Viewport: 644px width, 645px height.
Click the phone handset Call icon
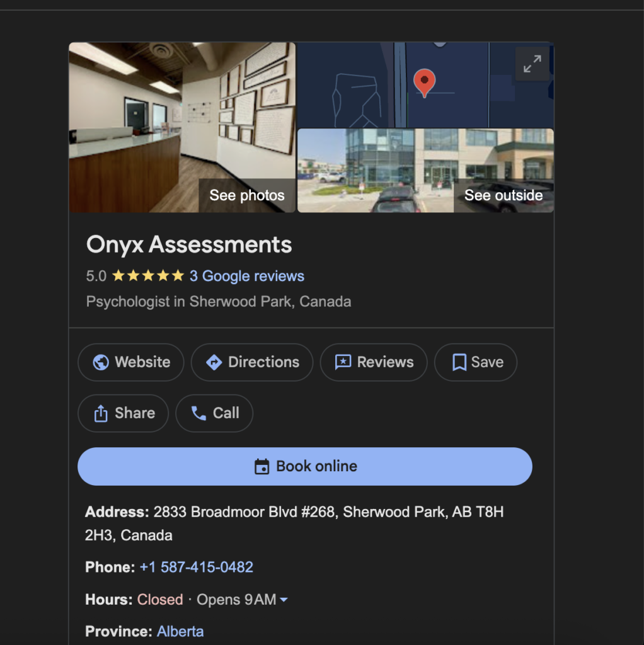coord(198,413)
